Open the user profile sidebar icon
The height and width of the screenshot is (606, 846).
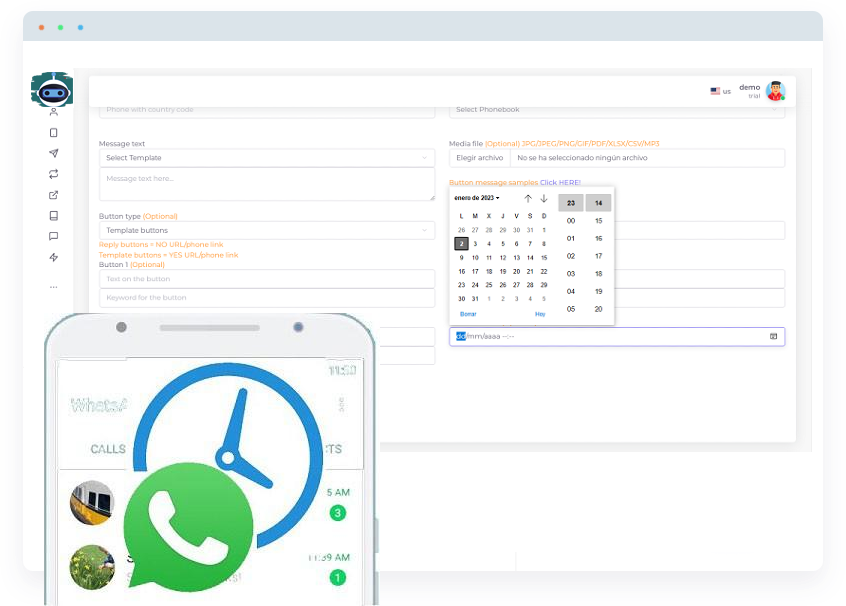click(x=53, y=112)
